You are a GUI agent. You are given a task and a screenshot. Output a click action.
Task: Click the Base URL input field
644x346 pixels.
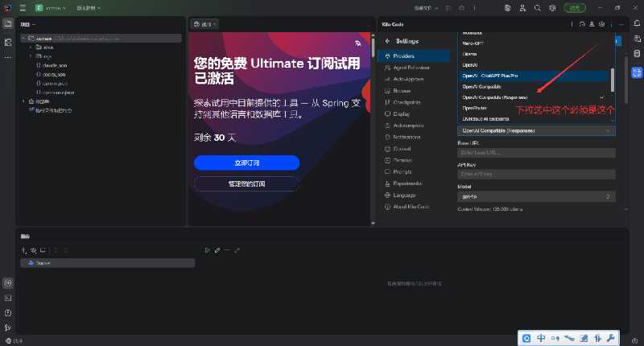535,152
